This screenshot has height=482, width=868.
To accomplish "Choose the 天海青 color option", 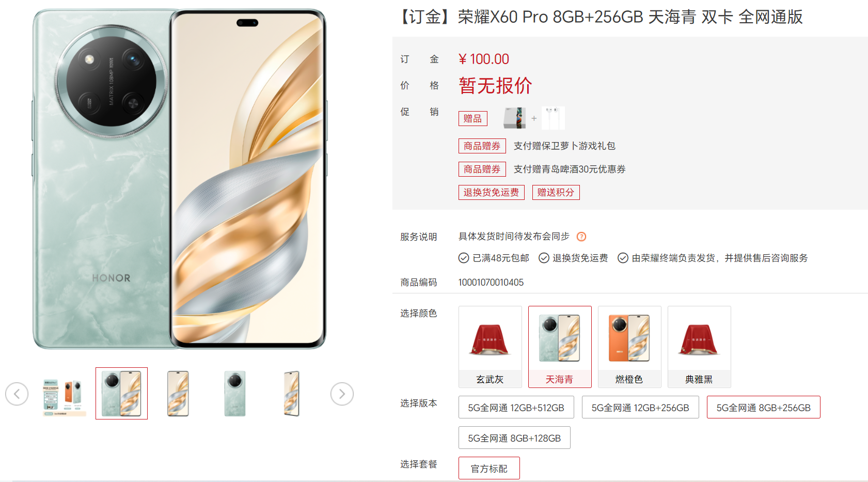I will (x=560, y=347).
